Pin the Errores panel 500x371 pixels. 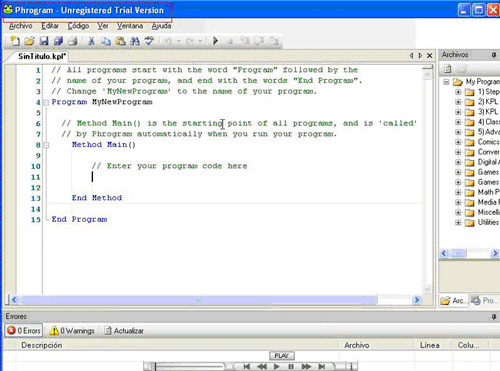(494, 317)
